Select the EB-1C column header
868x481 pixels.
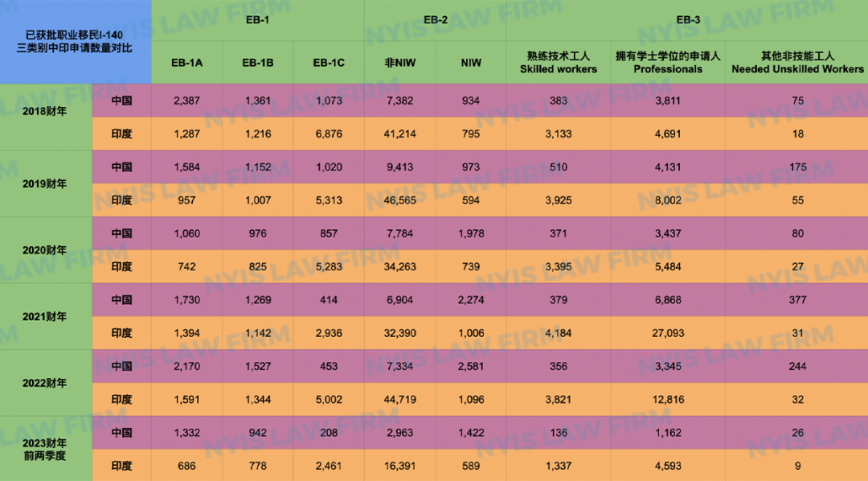[329, 63]
